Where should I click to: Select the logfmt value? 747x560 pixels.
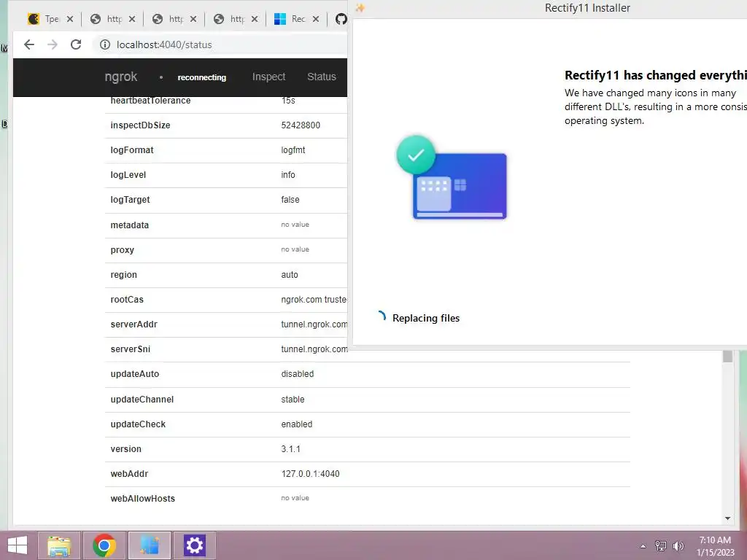click(293, 150)
